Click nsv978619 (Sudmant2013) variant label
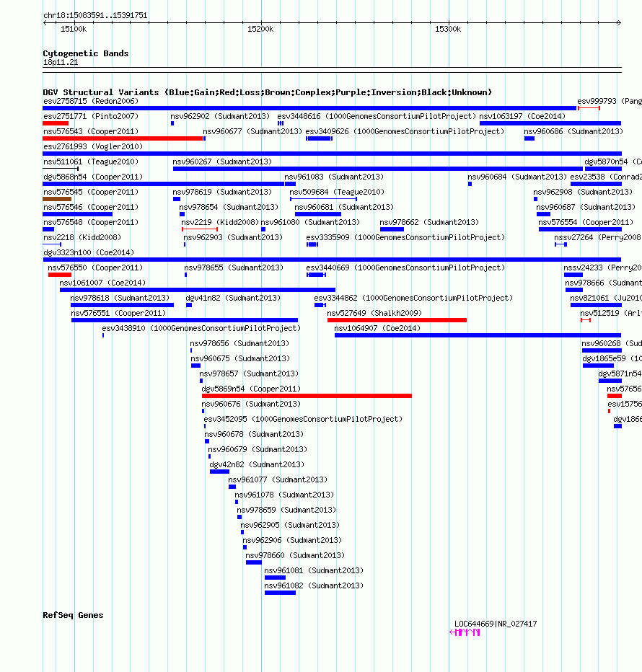The height and width of the screenshot is (672, 642). [222, 192]
